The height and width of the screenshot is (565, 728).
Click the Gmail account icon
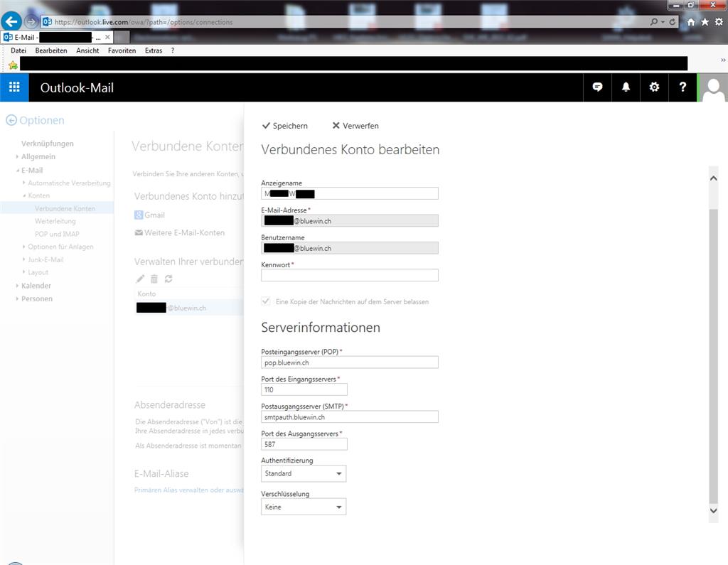(139, 215)
